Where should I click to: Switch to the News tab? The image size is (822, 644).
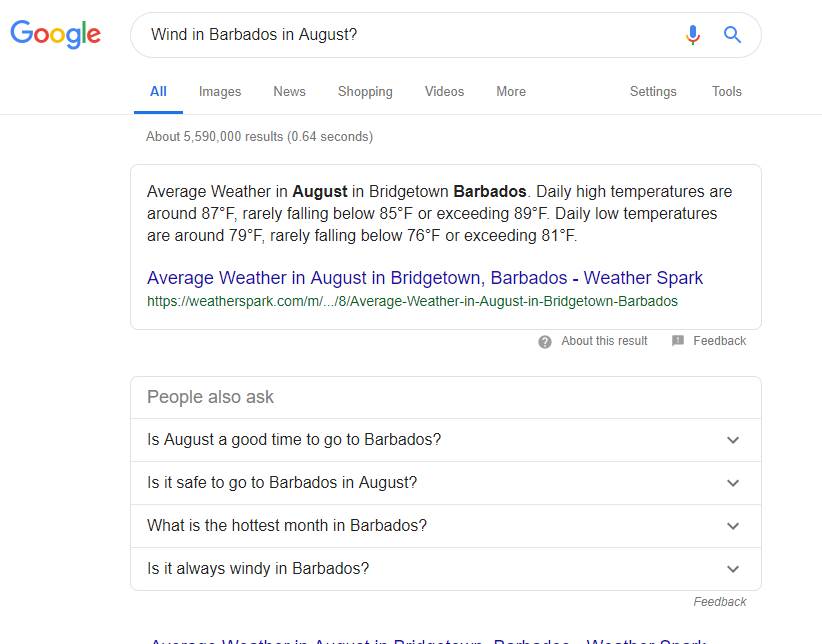click(x=289, y=91)
